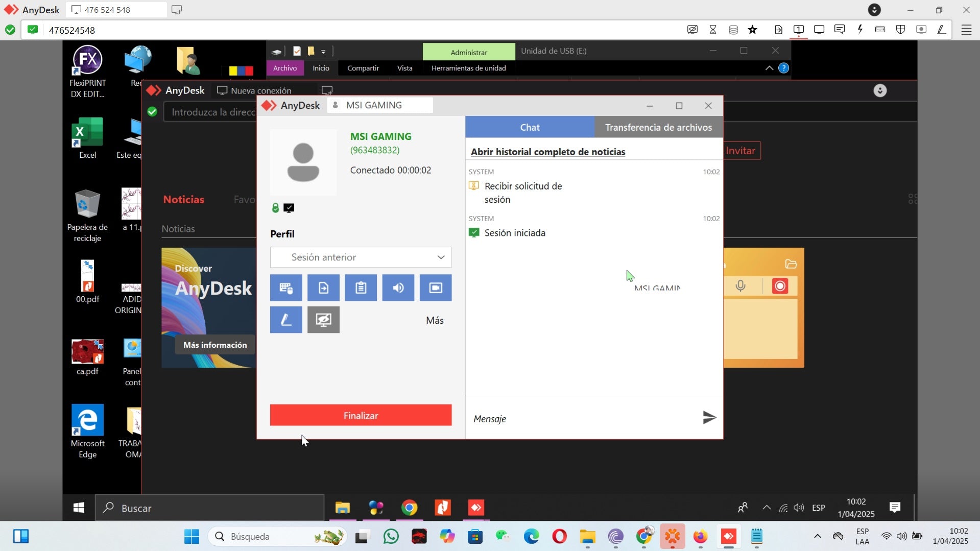Viewport: 980px width, 551px height.
Task: Open display settings monitor icon
Action: point(819,30)
